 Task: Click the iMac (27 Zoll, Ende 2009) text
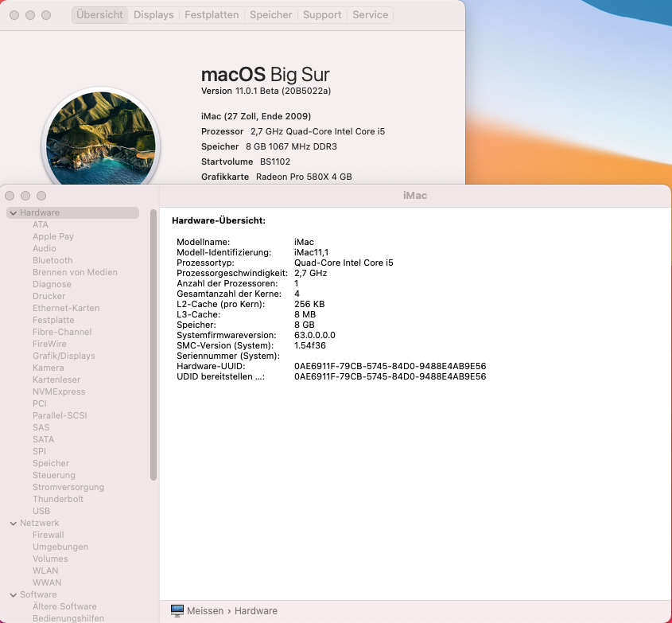[x=256, y=117]
